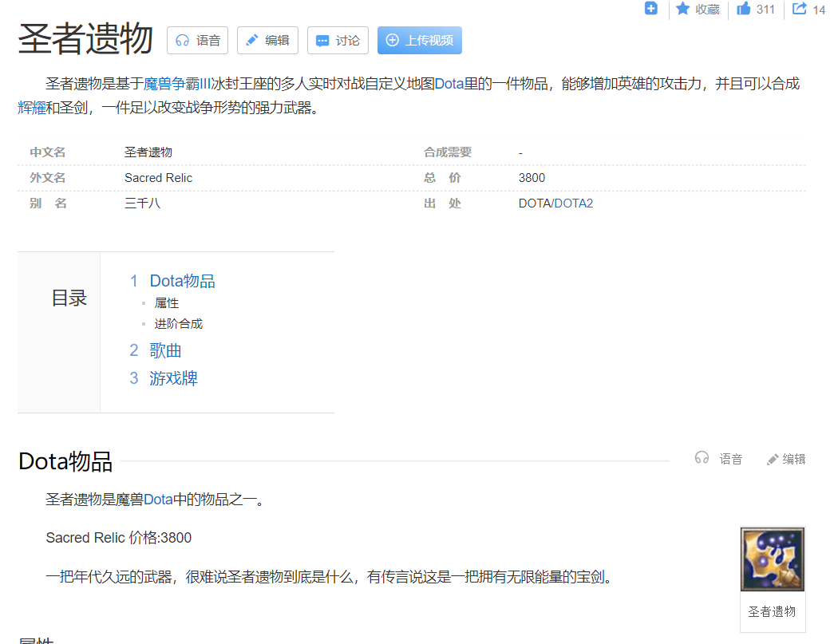Click the 14 share count
This screenshot has width=834, height=644.
click(x=819, y=10)
